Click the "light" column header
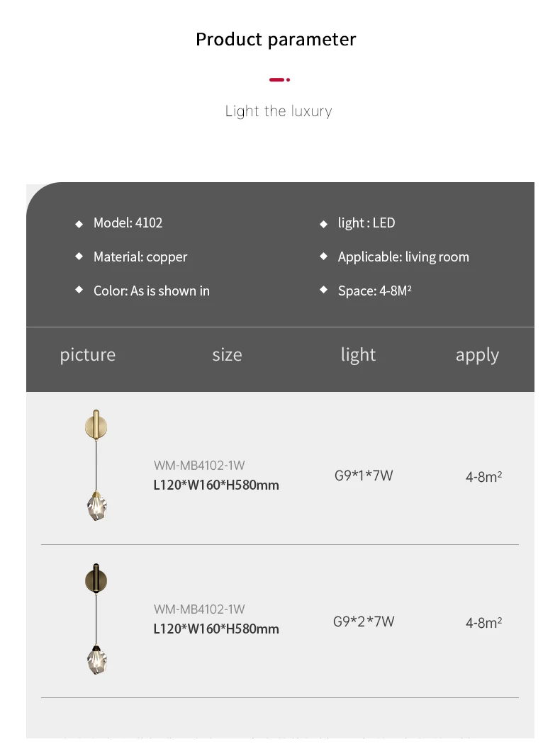 coord(358,354)
